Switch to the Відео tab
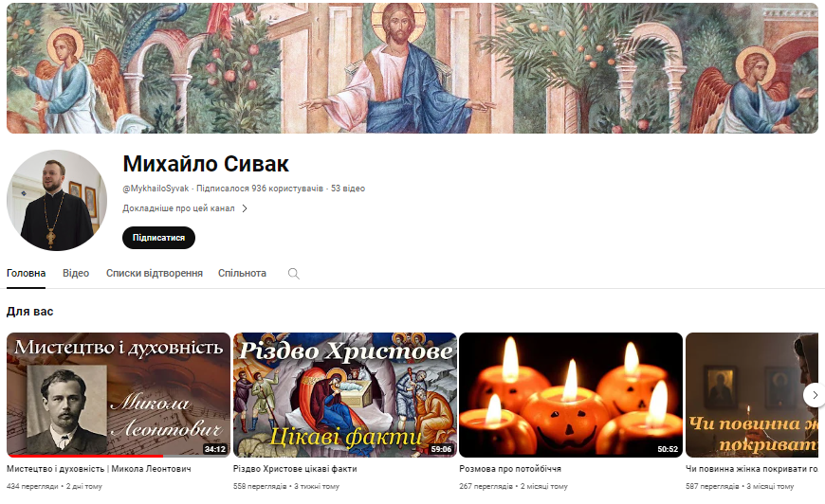 tap(76, 273)
